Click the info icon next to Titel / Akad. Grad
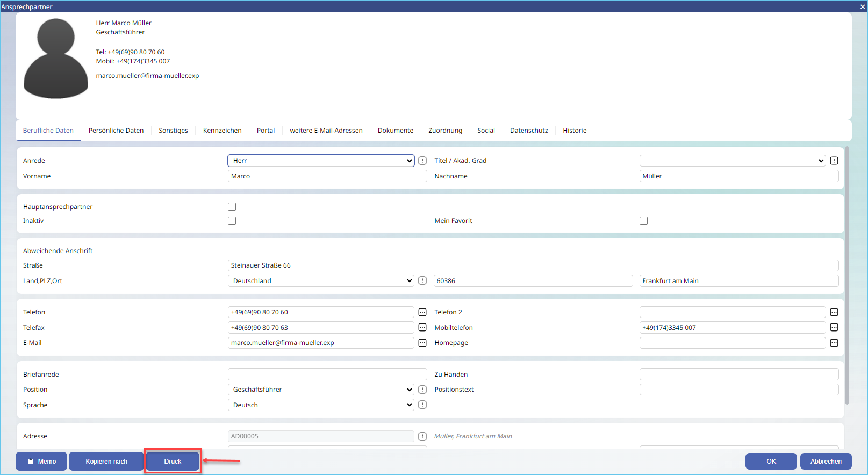This screenshot has height=475, width=868. (834, 161)
